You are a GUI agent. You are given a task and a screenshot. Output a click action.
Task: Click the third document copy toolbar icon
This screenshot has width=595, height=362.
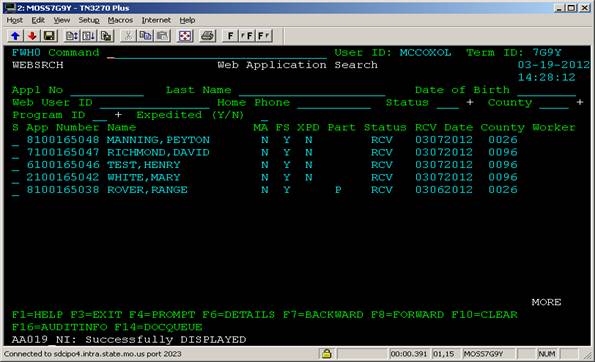point(106,36)
